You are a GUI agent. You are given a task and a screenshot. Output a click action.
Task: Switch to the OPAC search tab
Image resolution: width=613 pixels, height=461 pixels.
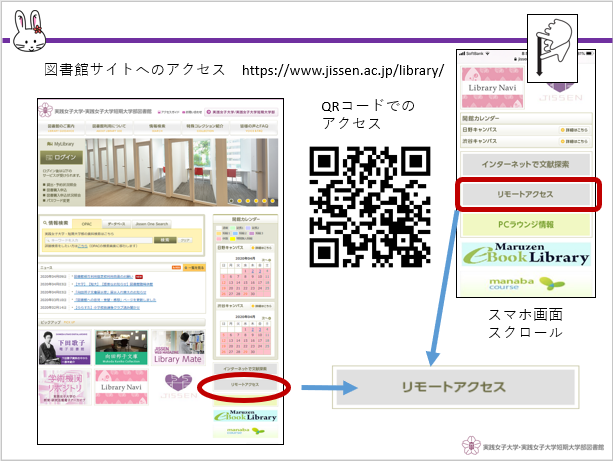pos(87,224)
